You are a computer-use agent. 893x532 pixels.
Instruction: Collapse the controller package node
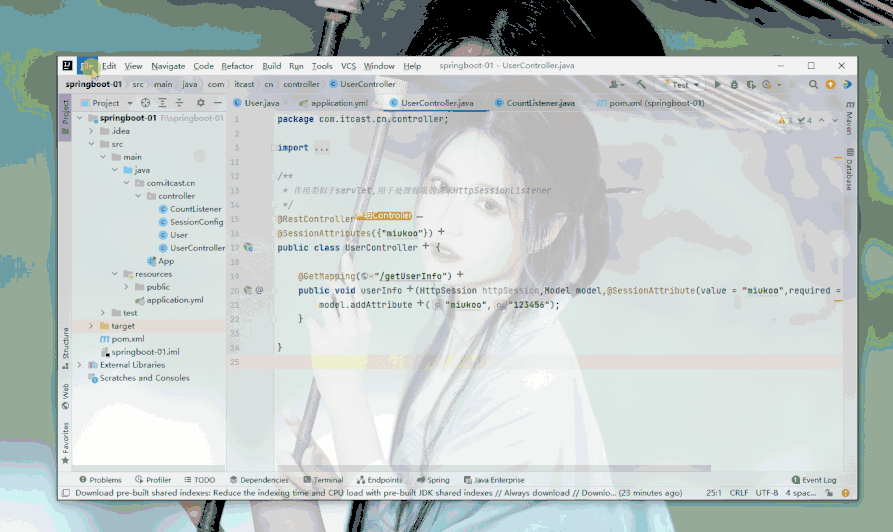[x=138, y=196]
